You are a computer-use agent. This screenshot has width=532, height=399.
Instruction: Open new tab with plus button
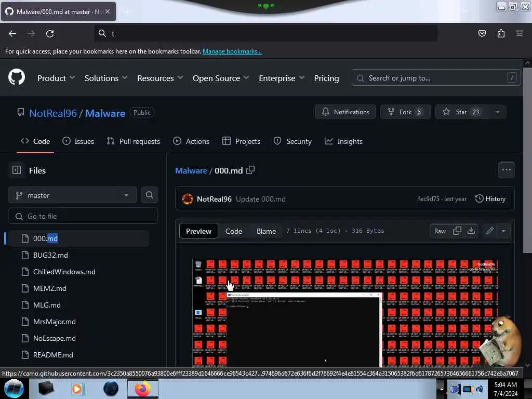click(x=127, y=11)
